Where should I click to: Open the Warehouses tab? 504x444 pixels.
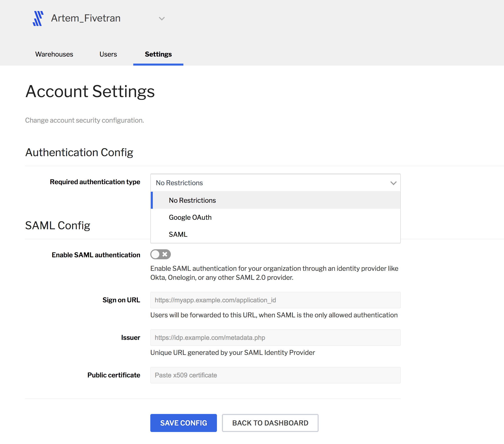54,54
